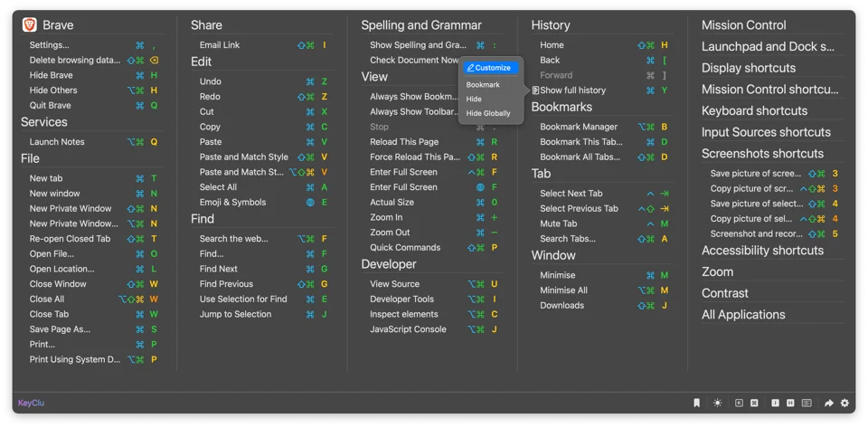Screen dimensions: 868x428
Task: Click 'Bookmark All Tabs...' row
Action: tap(604, 157)
